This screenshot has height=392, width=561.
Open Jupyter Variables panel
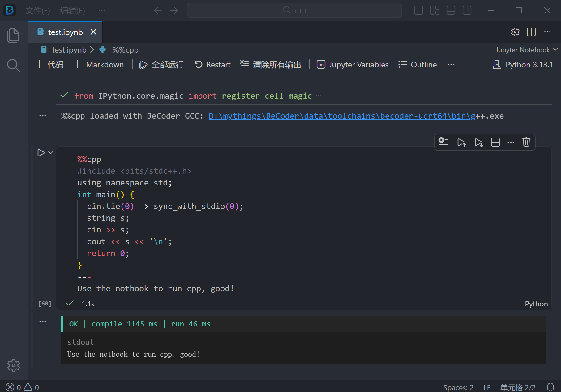(x=353, y=65)
